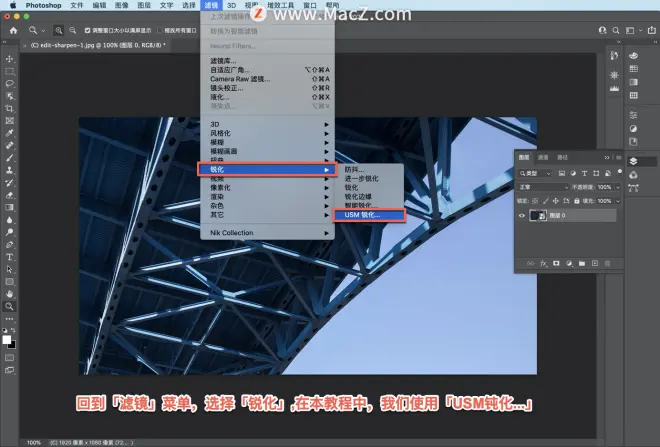Screen dimensions: 660x447
Task: Toggle type layer filter
Action: (584, 173)
